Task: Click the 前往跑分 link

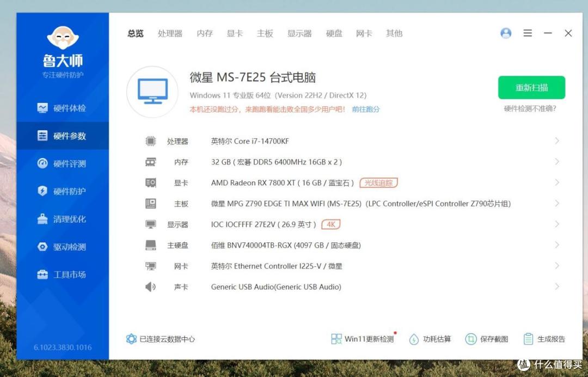Action: click(366, 109)
